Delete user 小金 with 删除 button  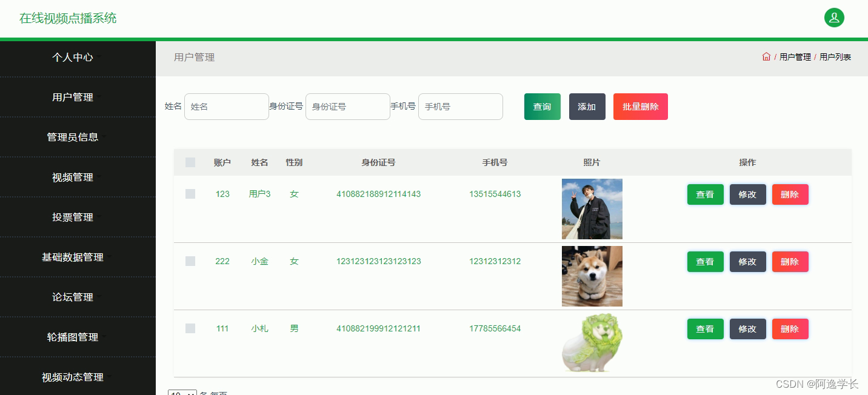point(790,262)
